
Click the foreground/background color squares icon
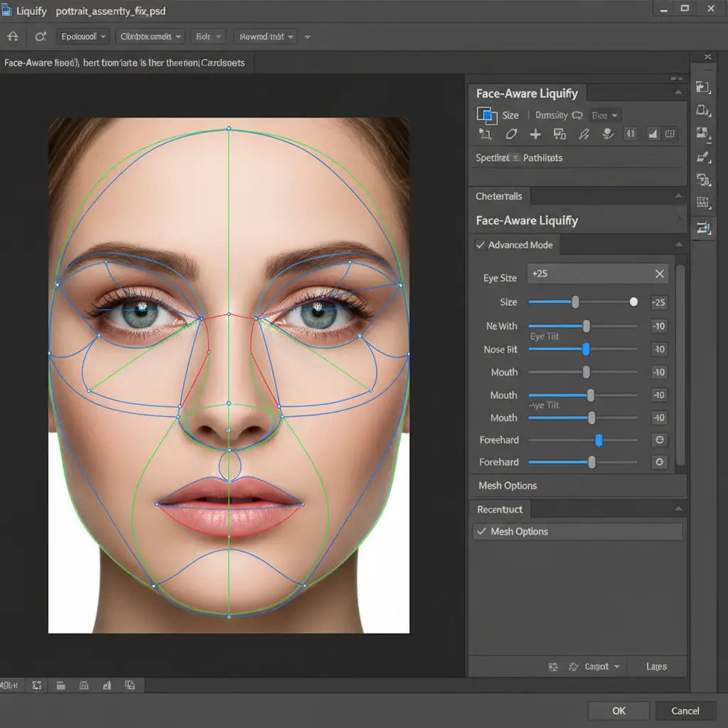486,114
